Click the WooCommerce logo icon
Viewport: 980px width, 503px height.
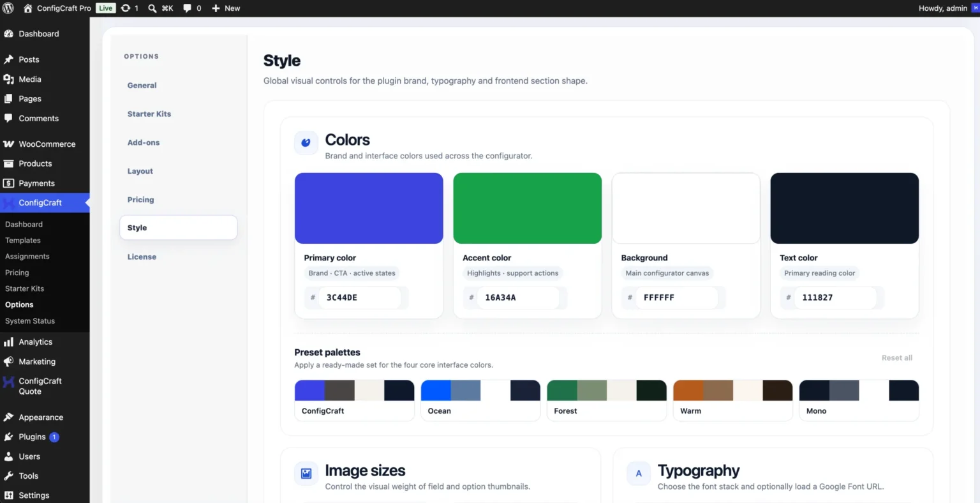coord(8,144)
